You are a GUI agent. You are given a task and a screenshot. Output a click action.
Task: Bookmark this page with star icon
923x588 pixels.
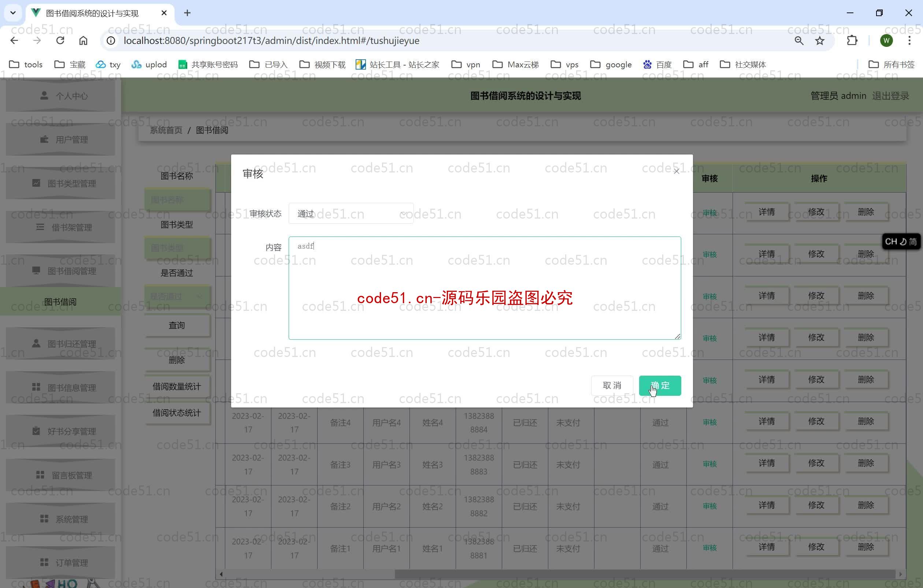point(819,41)
